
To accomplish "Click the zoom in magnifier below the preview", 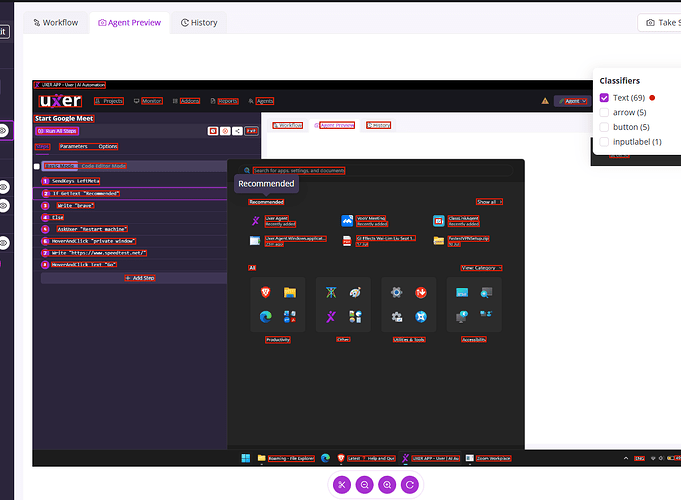I will click(387, 484).
